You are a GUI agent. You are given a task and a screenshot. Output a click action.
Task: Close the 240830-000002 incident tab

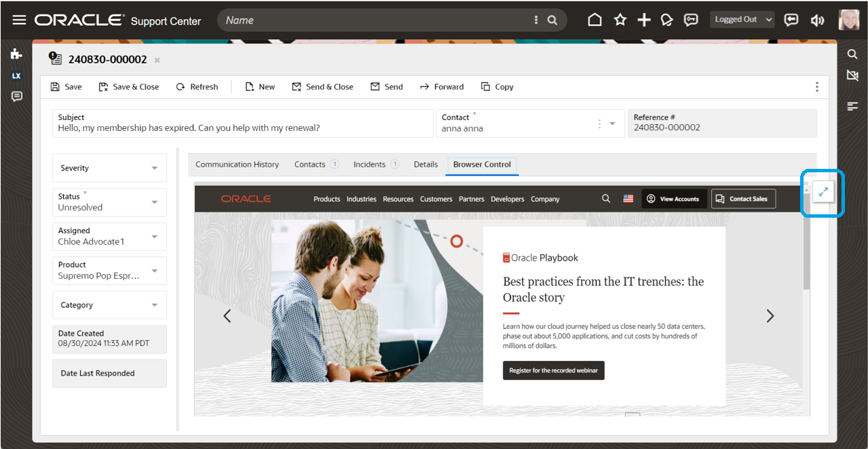coord(157,60)
